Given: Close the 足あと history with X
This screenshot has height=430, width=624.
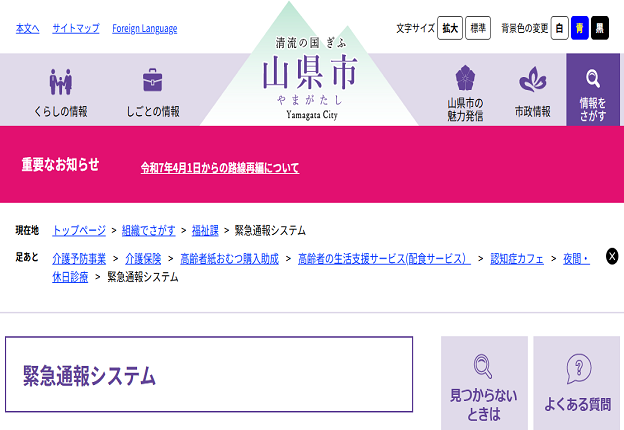Looking at the screenshot, I should (x=612, y=256).
